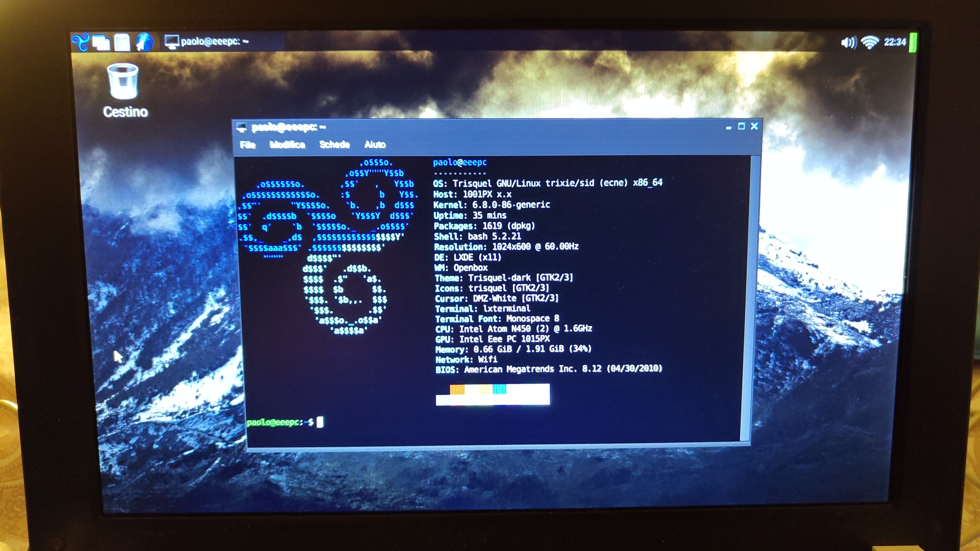This screenshot has width=980, height=551.
Task: Click the 22:34 panel clock
Action: point(894,42)
